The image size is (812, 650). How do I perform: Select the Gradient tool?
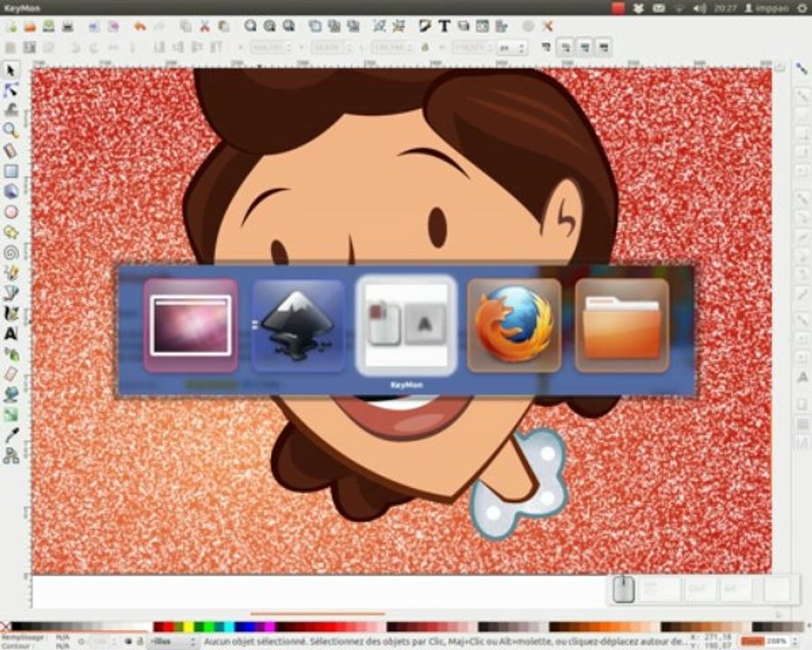(x=11, y=414)
